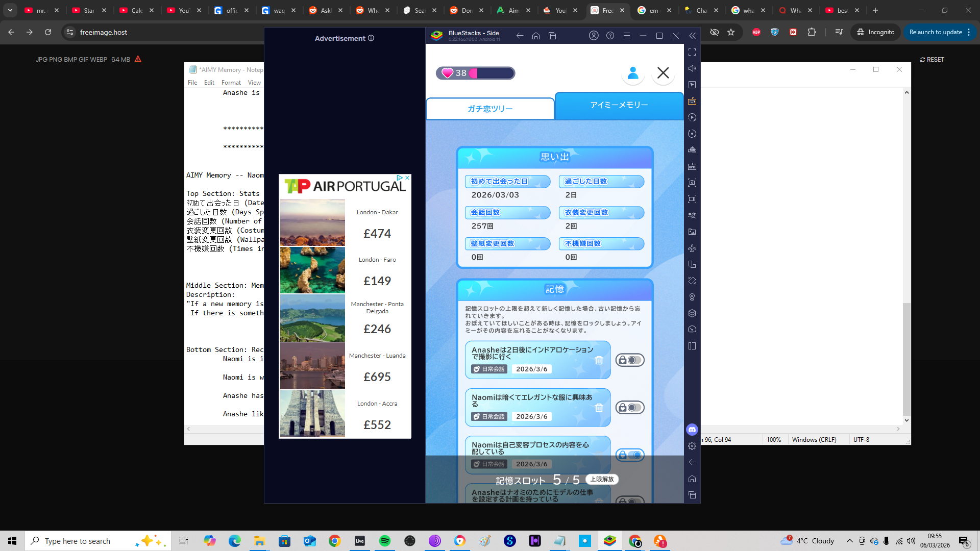The image size is (980, 551).
Task: Open the profile icon in the app
Action: tap(632, 73)
